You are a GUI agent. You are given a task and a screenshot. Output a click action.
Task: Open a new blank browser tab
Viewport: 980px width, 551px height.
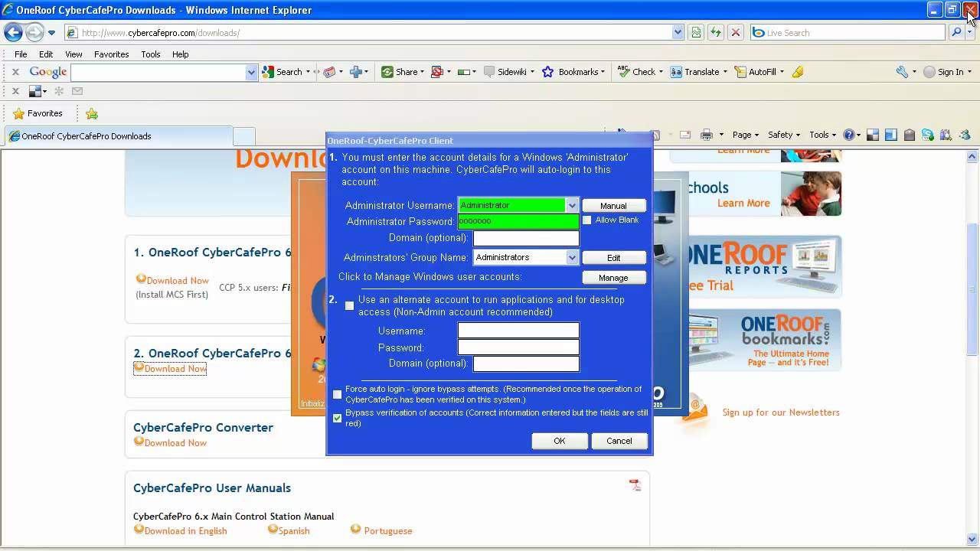coord(244,136)
